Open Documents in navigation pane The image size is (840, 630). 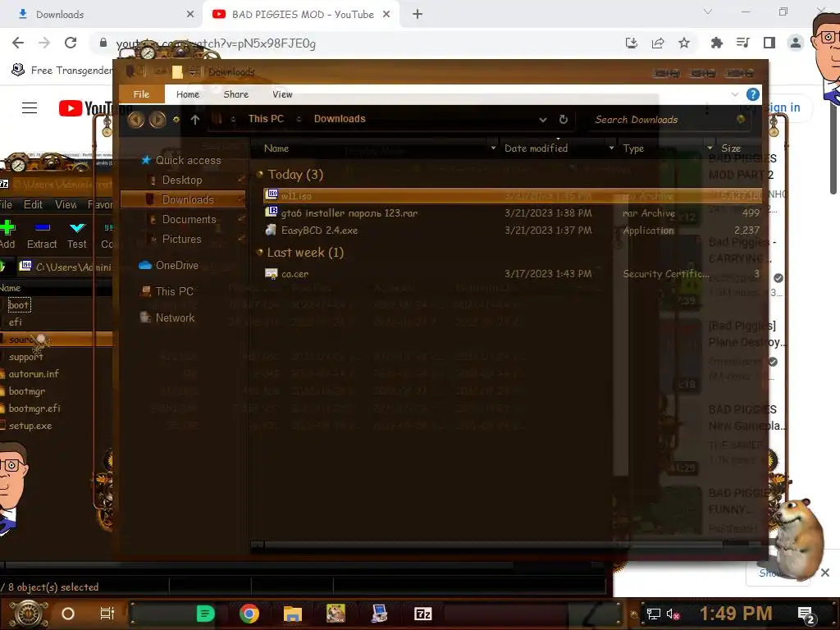pyautogui.click(x=189, y=219)
